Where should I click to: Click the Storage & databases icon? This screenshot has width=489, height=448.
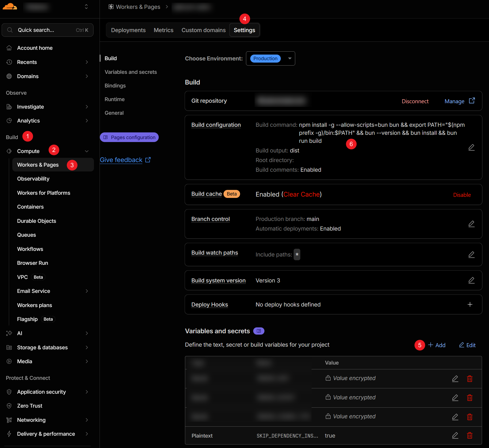coord(9,347)
